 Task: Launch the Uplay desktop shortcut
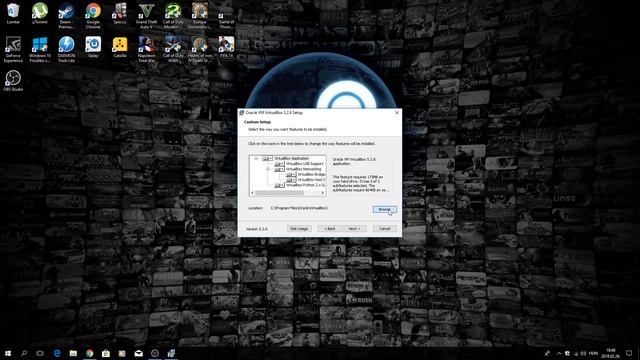tap(93, 47)
